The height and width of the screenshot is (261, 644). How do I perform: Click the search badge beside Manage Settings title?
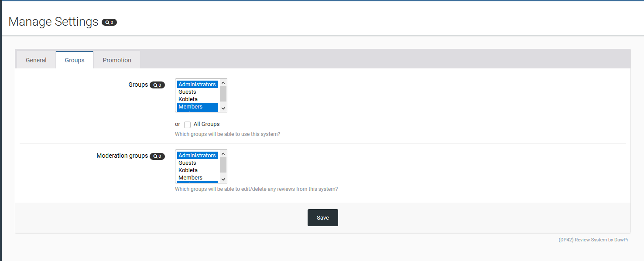pos(109,22)
